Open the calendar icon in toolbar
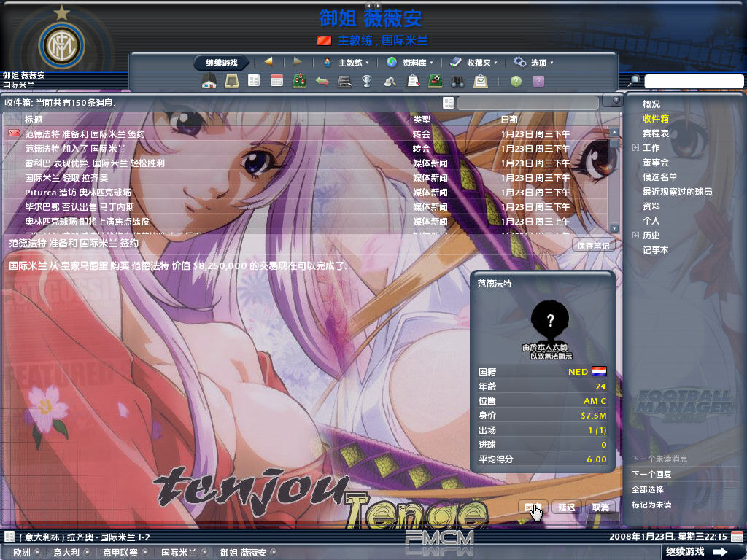This screenshot has height=560, width=747. (x=276, y=82)
